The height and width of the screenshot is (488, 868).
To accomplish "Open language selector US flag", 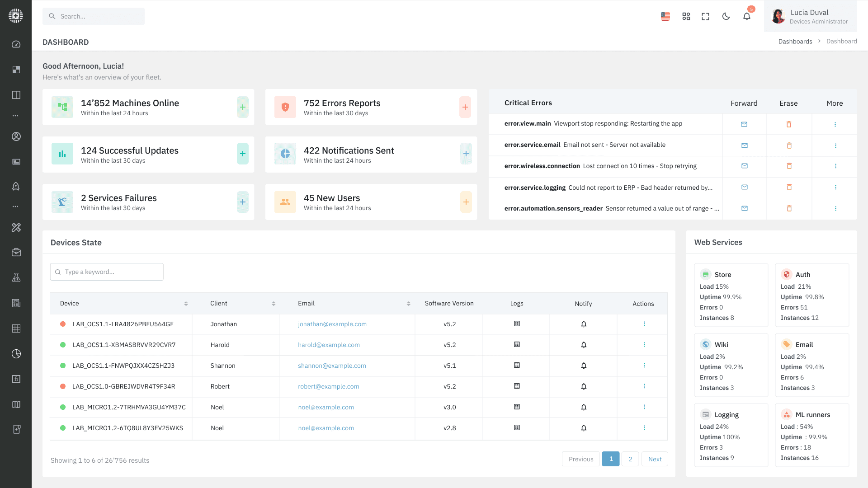I will coord(665,16).
